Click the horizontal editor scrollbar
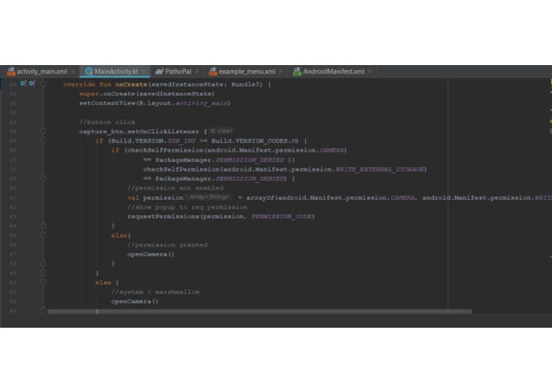 pyautogui.click(x=260, y=311)
